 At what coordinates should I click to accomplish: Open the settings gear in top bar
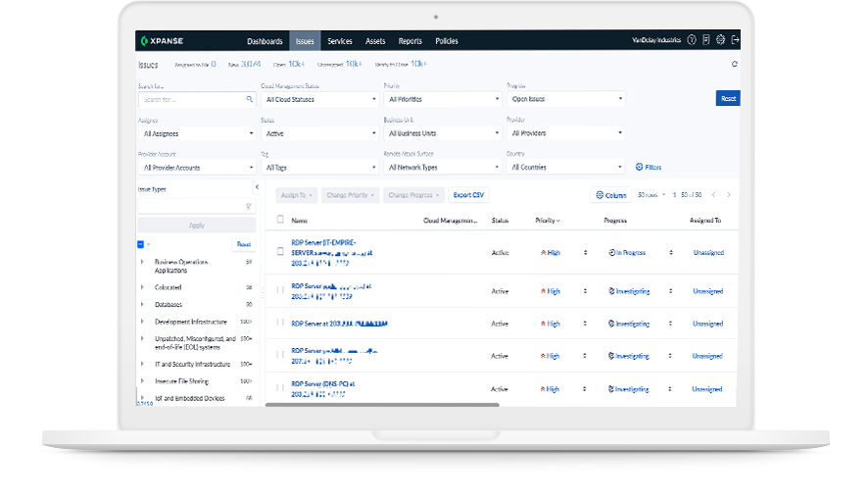[721, 40]
